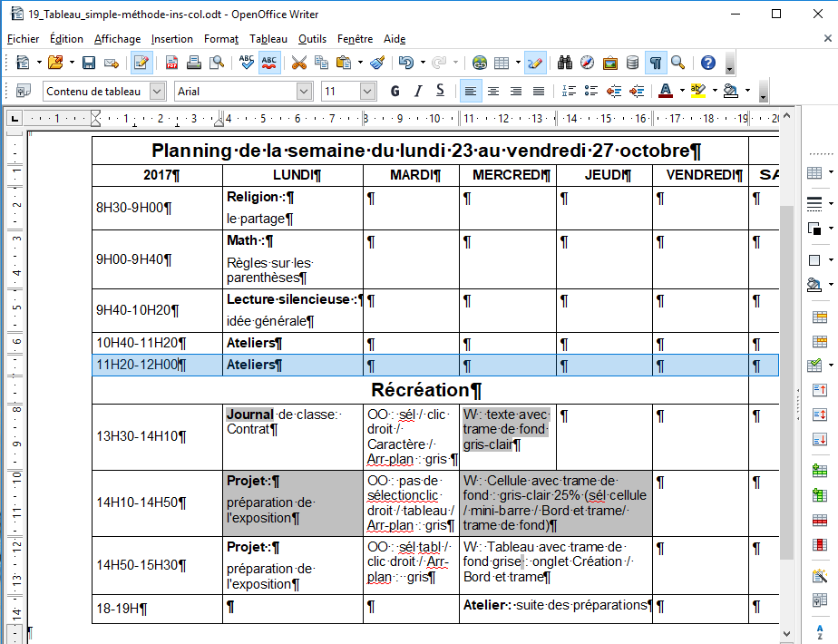838x644 pixels.
Task: Open the Outils menu
Action: [x=312, y=39]
